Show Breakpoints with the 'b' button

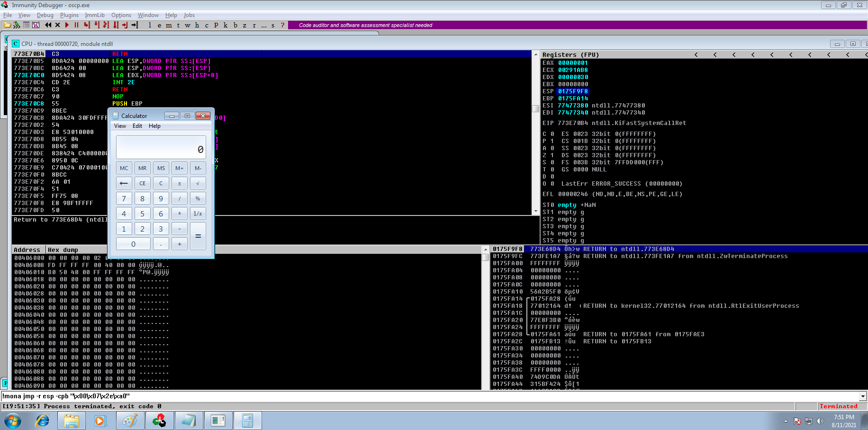(235, 25)
